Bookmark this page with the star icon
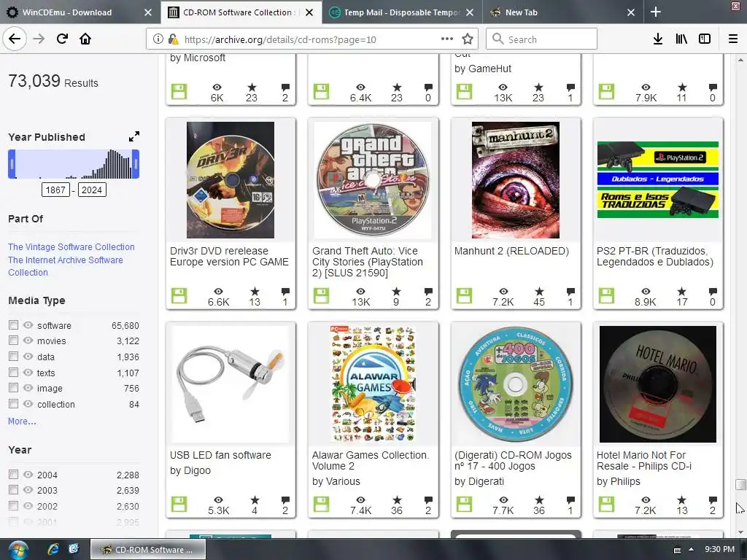 click(x=468, y=39)
